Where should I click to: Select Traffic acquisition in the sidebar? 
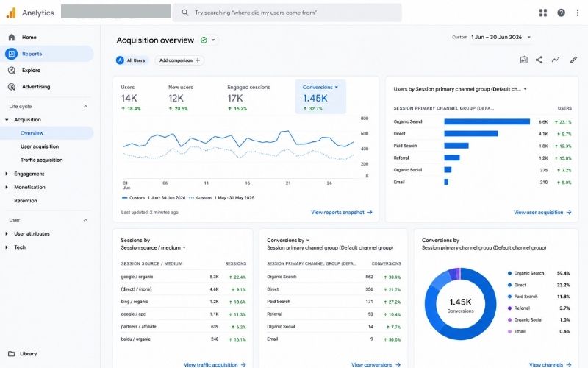tap(42, 160)
